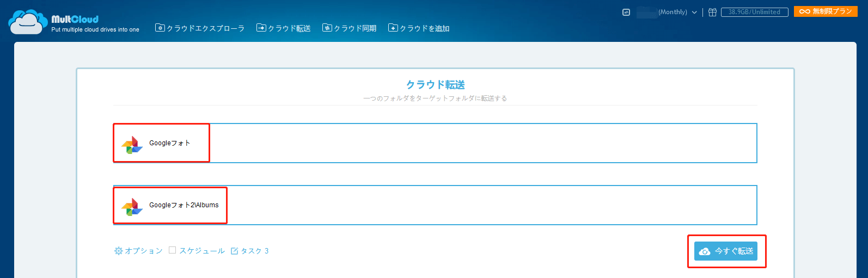The image size is (868, 278).
Task: Open the MultCloud logo home link
Action: coord(74,22)
